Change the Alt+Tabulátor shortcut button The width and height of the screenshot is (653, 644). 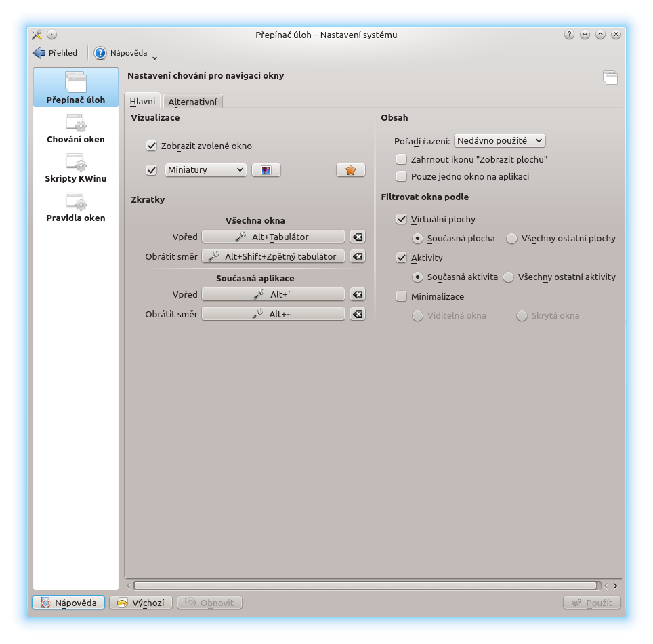[x=273, y=237]
